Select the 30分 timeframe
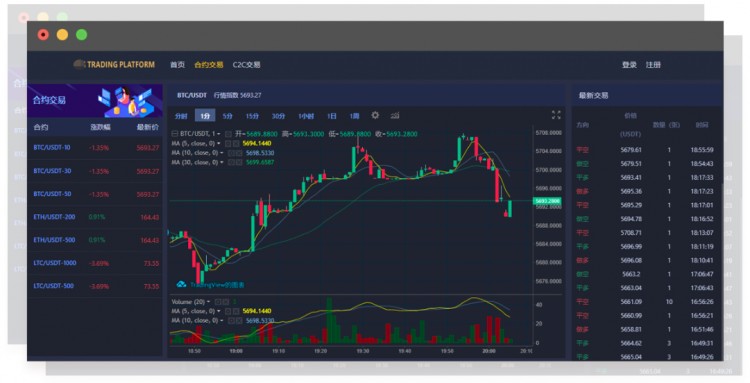This screenshot has height=383, width=750. click(x=278, y=116)
